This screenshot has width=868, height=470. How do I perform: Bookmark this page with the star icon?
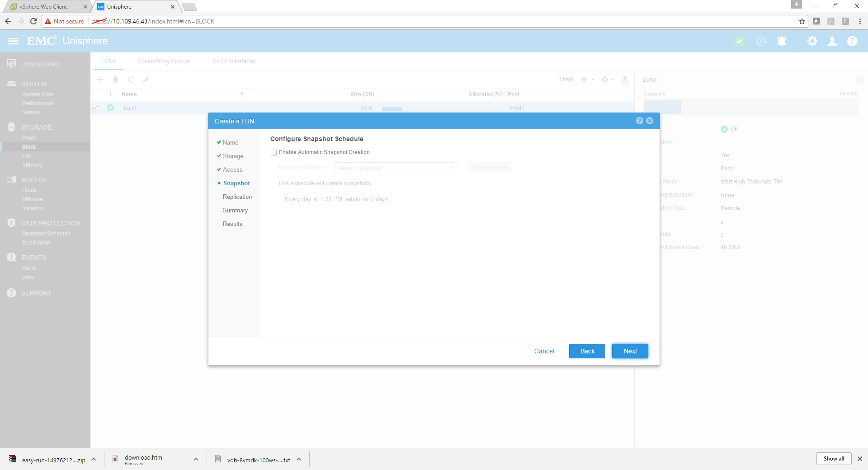click(x=802, y=21)
